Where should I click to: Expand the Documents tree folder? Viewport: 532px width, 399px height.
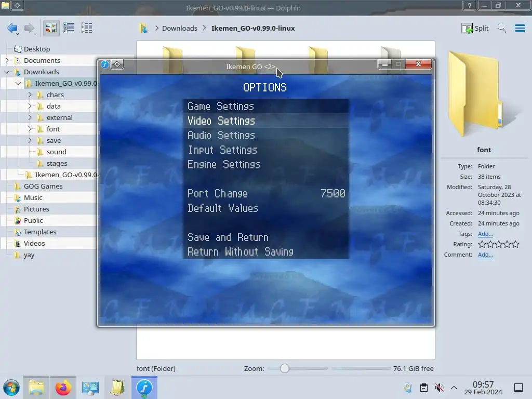7,60
